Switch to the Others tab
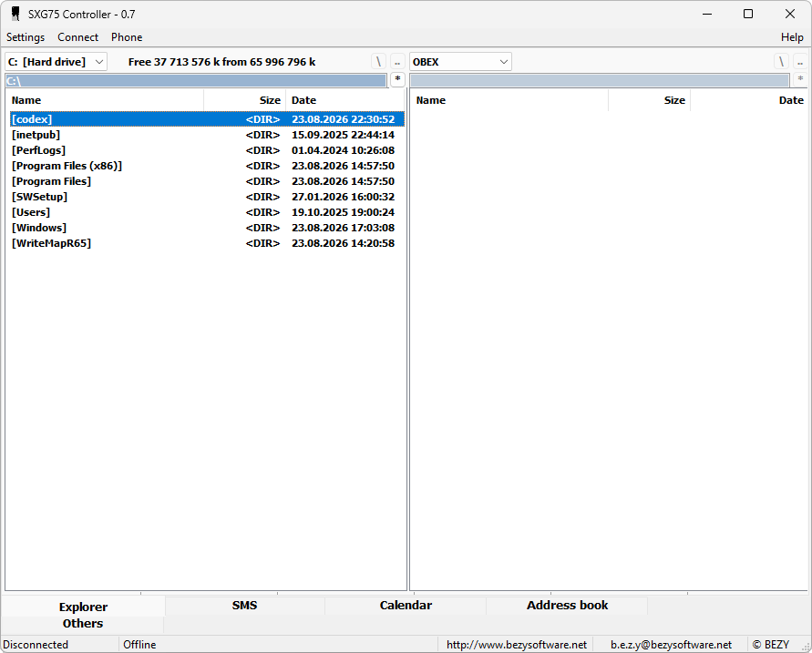Viewport: 812px width, 653px height. pos(83,624)
